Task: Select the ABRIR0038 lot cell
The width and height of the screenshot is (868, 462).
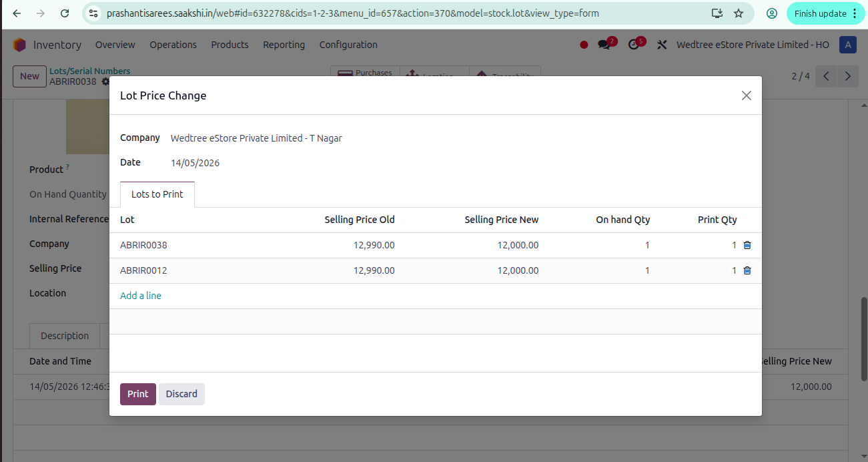Action: [143, 245]
